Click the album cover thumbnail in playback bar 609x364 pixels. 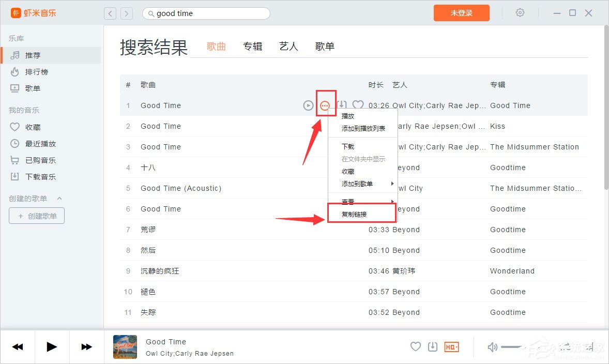[125, 346]
